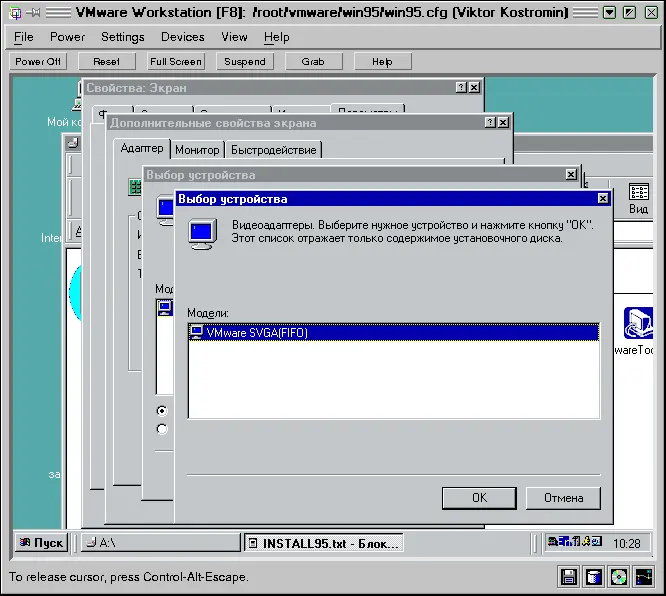
Task: Click the Help toolbar button
Action: [382, 62]
